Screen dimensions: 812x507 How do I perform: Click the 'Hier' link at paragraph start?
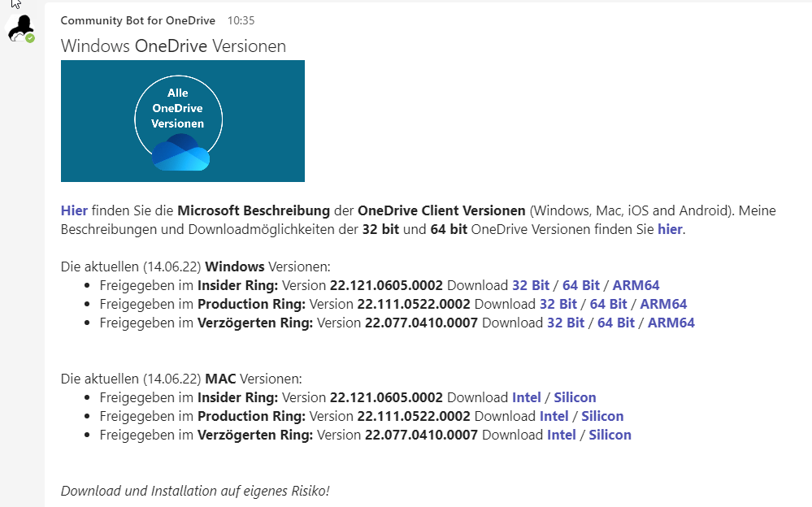[74, 210]
